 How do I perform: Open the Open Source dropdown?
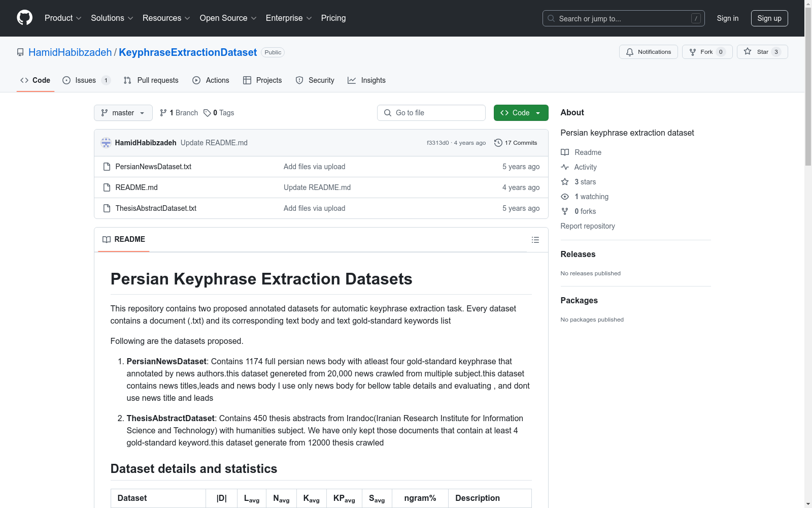(228, 18)
